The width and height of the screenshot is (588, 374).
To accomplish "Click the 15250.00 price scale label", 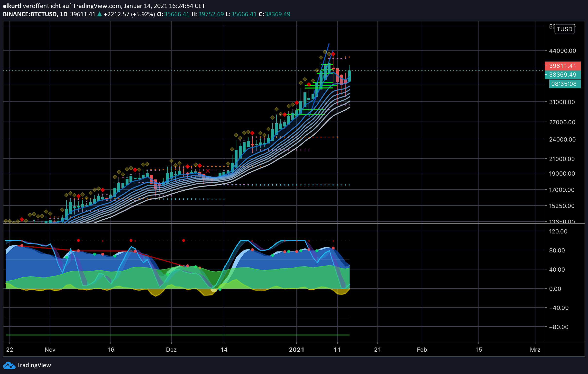I will pyautogui.click(x=562, y=206).
